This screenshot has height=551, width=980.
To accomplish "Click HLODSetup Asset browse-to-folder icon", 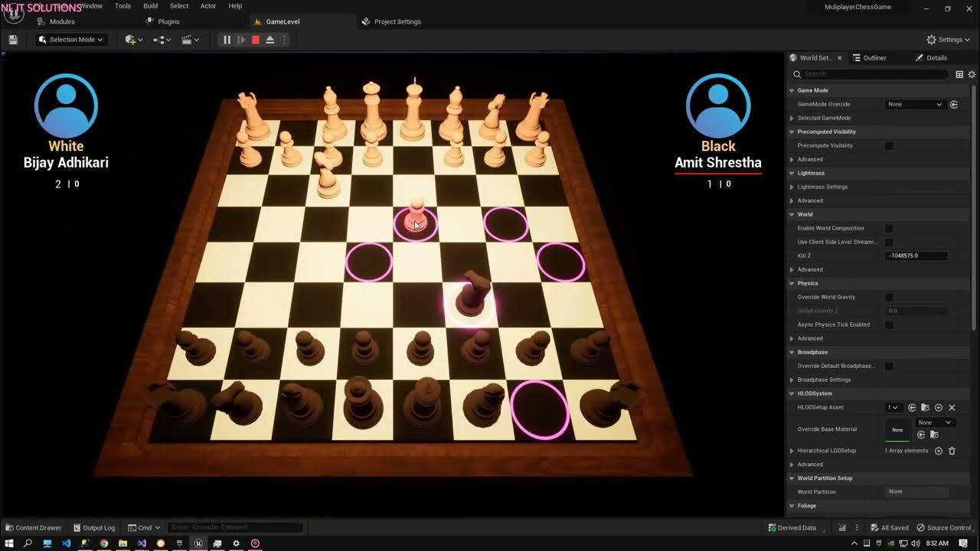I will [925, 408].
